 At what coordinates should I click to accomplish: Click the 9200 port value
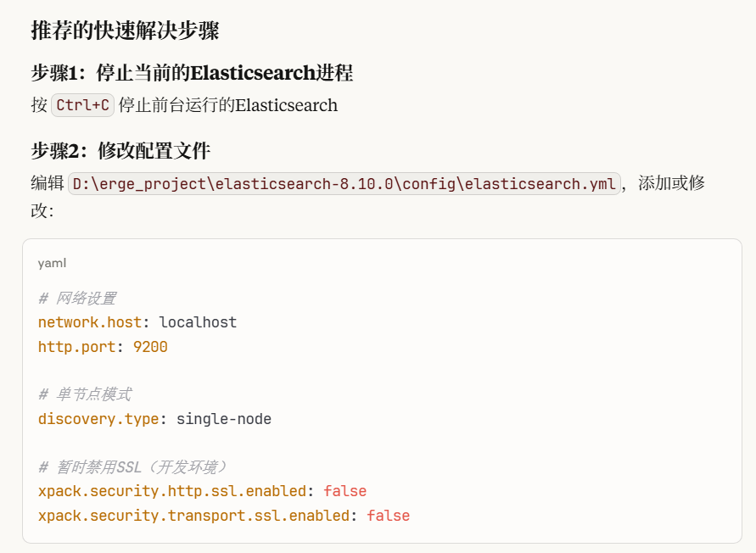[x=150, y=347]
